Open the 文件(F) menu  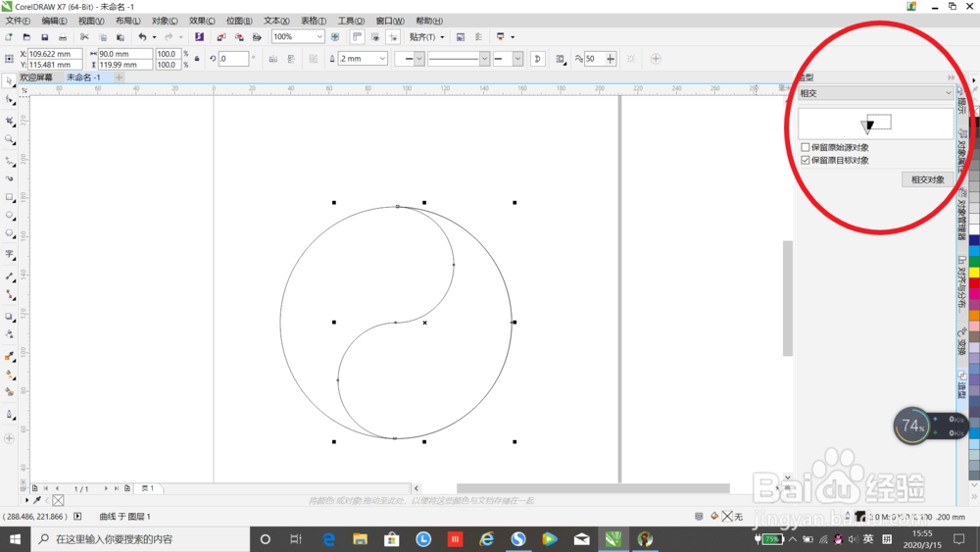coord(18,21)
